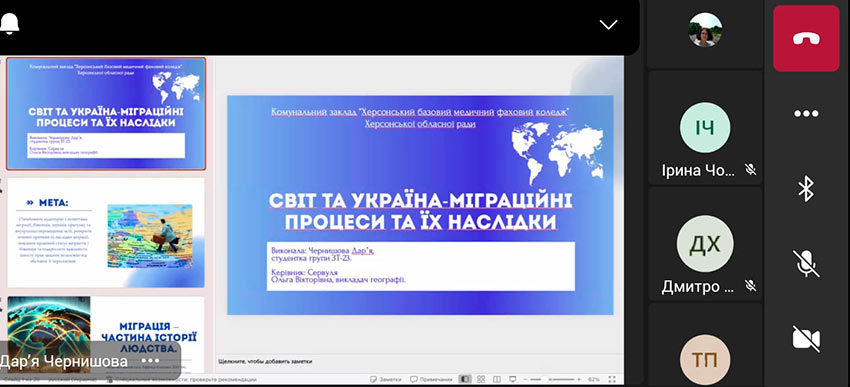Open the three-dots more options menu in call sidebar
850x387 pixels.
point(806,114)
